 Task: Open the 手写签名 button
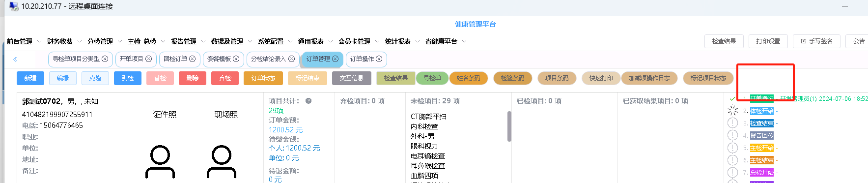click(816, 41)
